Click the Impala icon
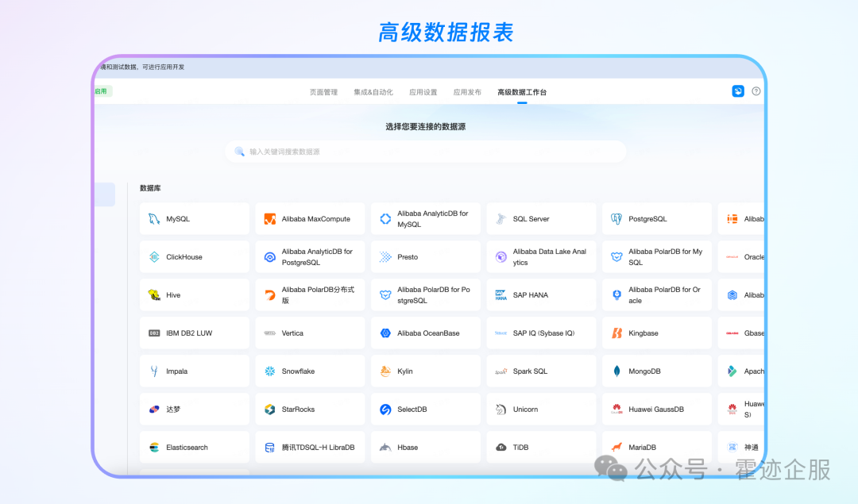The width and height of the screenshot is (858, 504). (154, 371)
